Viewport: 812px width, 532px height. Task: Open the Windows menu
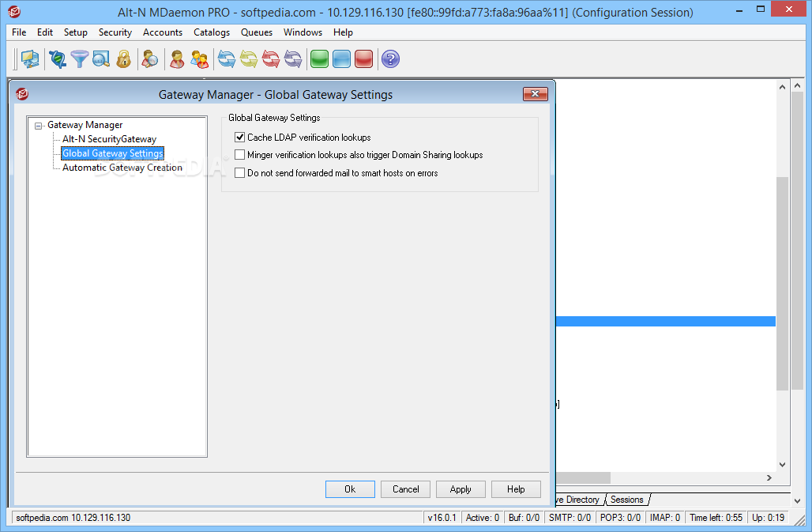coord(303,32)
